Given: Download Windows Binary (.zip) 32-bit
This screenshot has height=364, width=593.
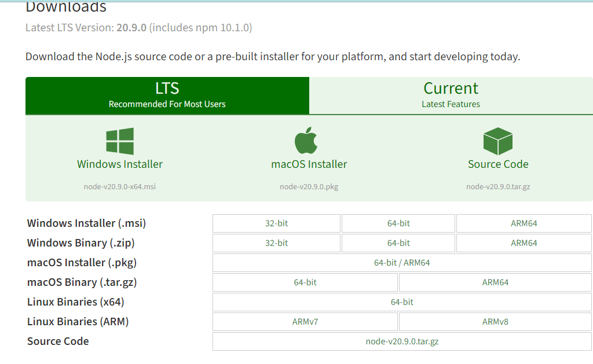Looking at the screenshot, I should click(x=276, y=243).
